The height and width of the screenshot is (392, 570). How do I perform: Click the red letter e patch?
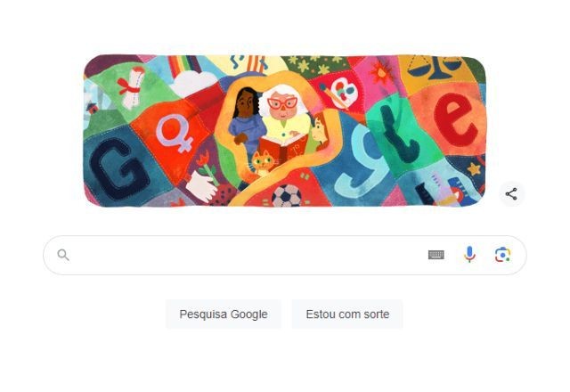click(455, 119)
